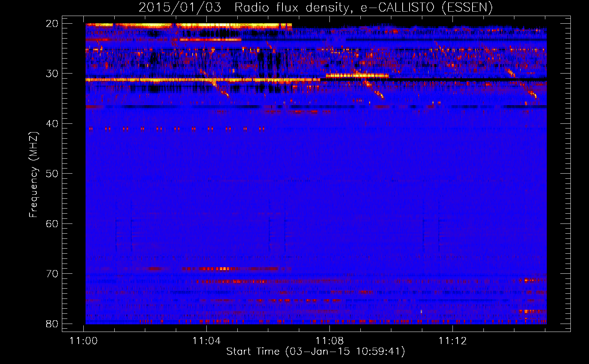Click the 60 frequency tick label
The image size is (589, 364).
52,223
